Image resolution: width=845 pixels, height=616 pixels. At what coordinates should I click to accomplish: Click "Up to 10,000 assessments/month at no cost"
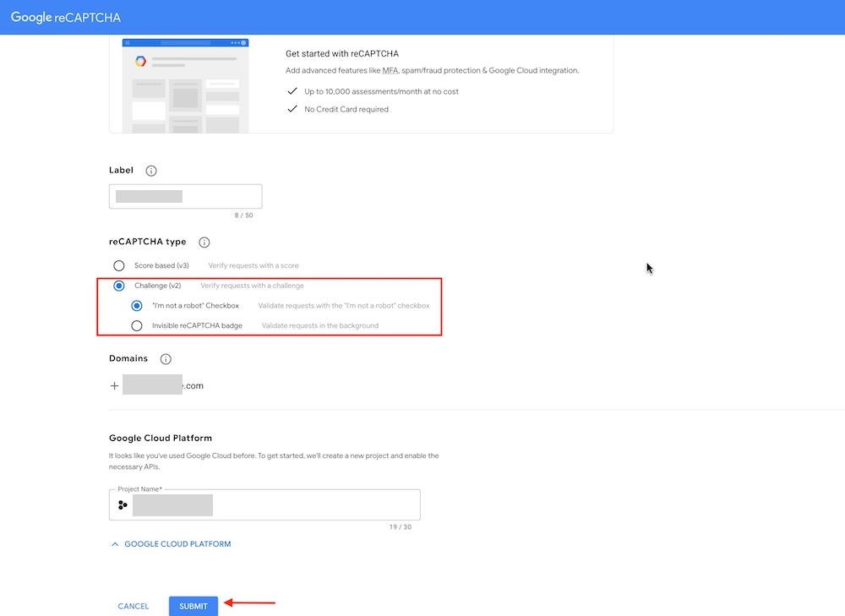(x=381, y=91)
